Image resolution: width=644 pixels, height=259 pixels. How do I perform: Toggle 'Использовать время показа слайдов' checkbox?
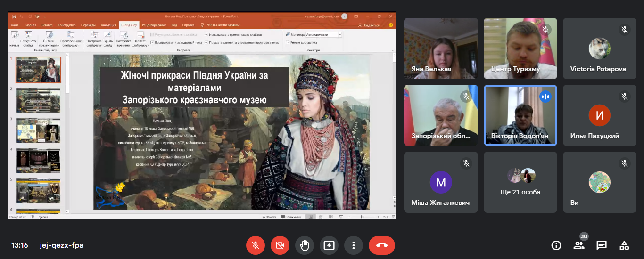[207, 35]
